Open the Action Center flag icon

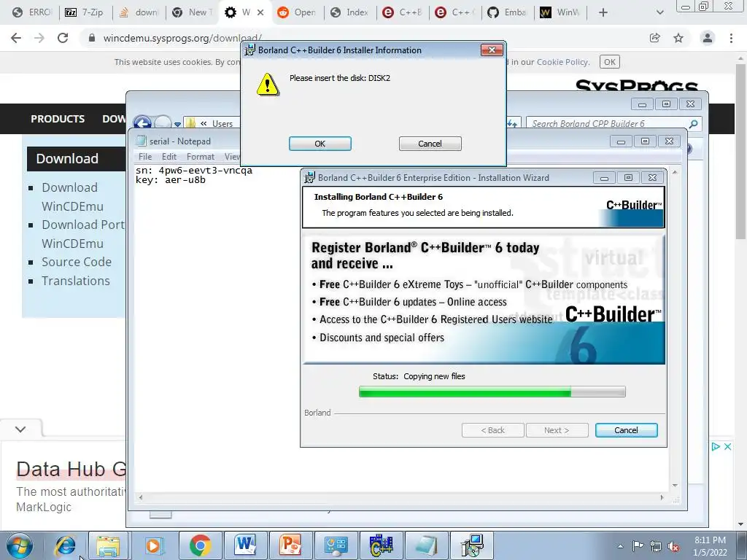[638, 545]
